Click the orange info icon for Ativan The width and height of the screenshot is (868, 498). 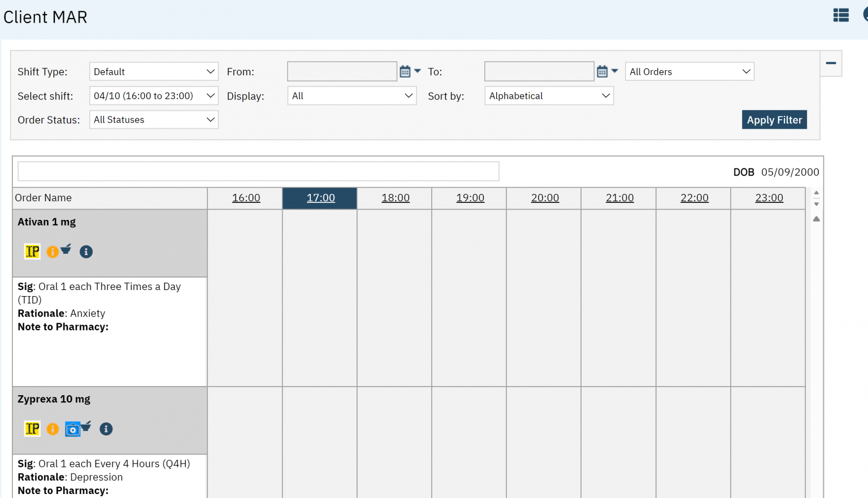[53, 252]
